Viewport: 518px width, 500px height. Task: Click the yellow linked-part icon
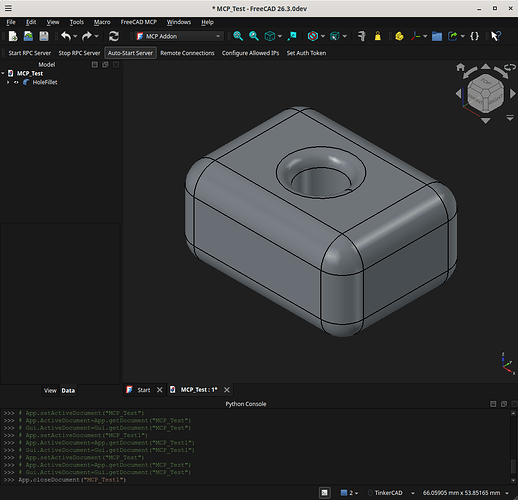pyautogui.click(x=399, y=36)
